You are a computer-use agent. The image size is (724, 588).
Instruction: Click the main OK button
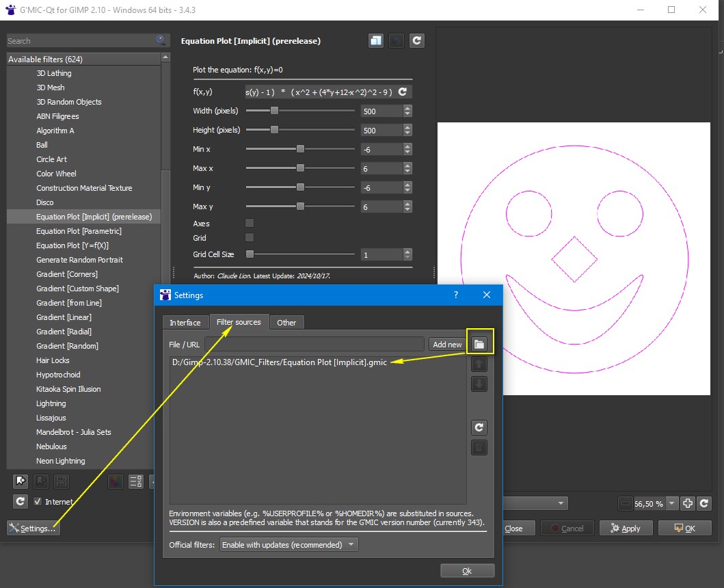pyautogui.click(x=685, y=528)
